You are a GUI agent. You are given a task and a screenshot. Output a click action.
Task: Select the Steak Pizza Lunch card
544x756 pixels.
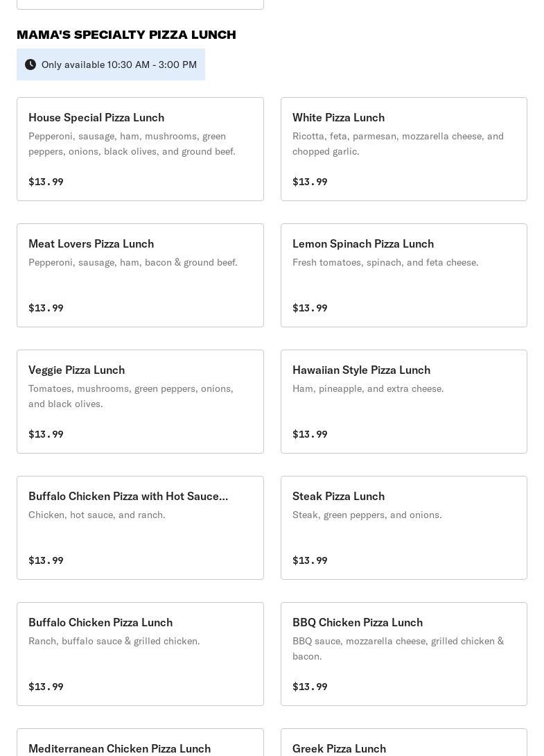click(x=403, y=528)
